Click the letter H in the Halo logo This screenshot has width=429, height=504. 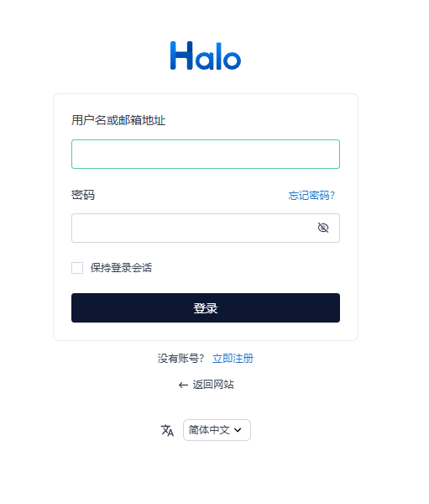point(181,55)
